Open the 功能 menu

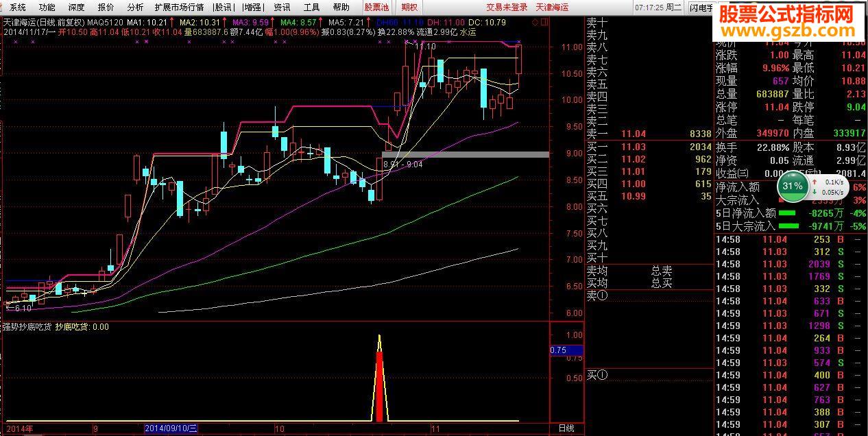[47, 8]
